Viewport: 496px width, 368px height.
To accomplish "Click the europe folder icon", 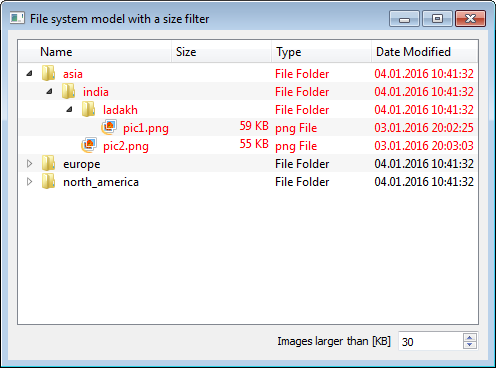I will [49, 163].
